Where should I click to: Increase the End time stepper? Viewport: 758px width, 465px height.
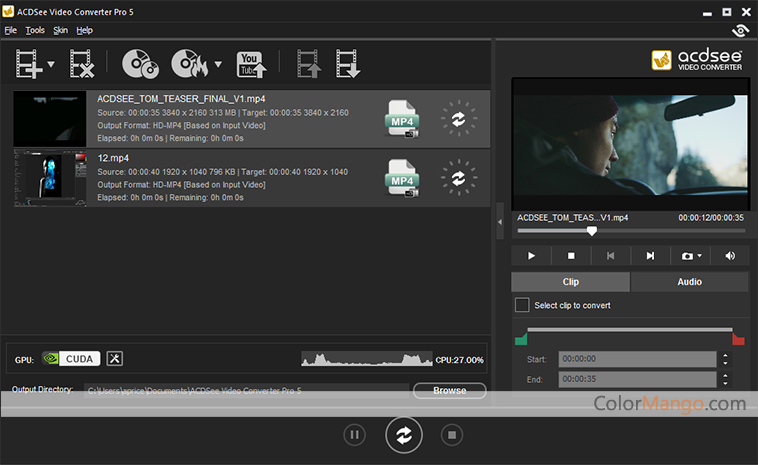coord(725,376)
